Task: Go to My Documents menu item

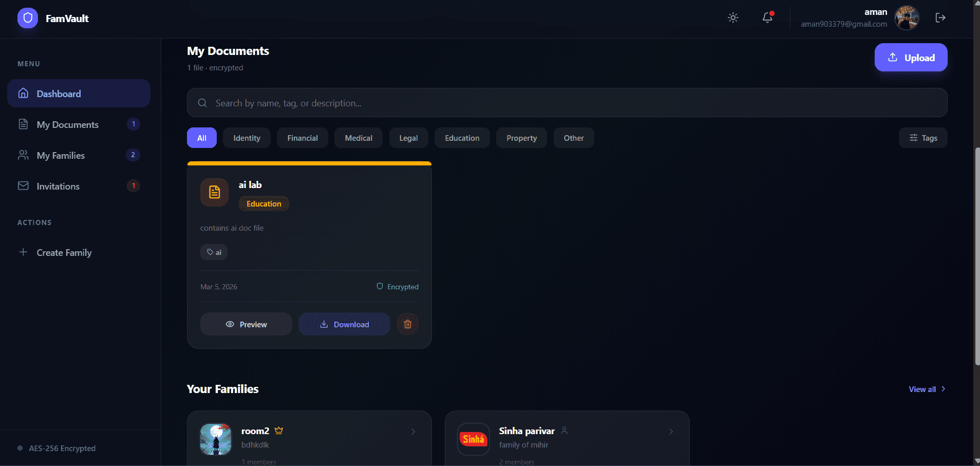Action: point(79,124)
